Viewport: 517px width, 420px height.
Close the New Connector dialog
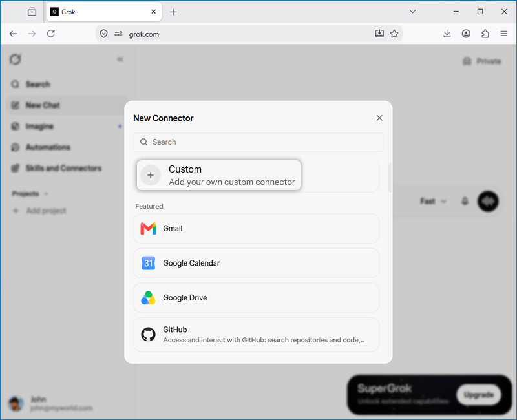(379, 118)
